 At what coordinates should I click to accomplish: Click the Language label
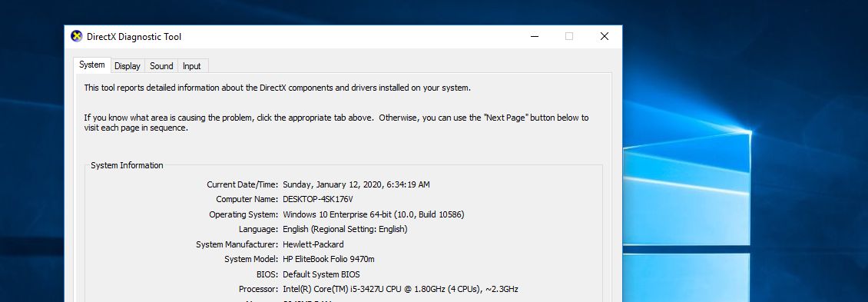(x=259, y=230)
